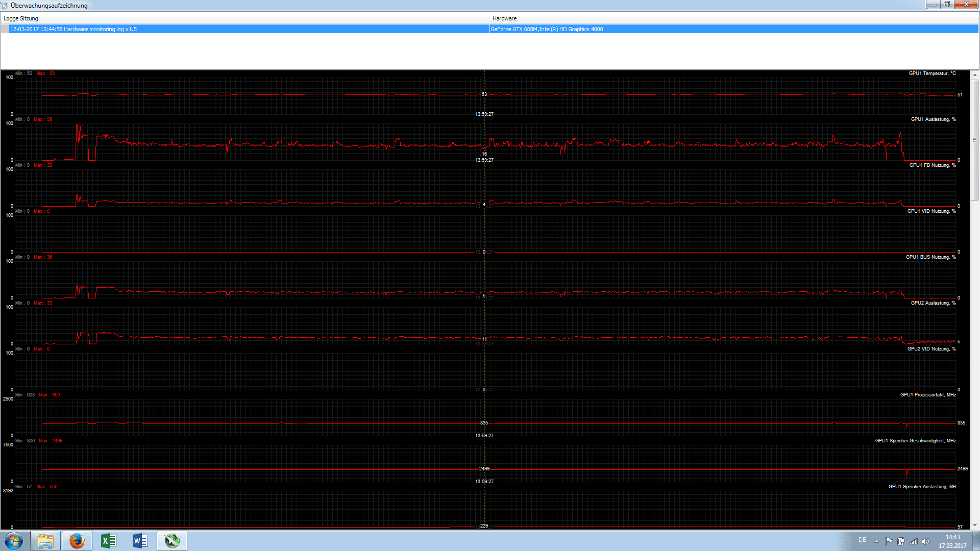Image resolution: width=980 pixels, height=551 pixels.
Task: Open Action Center flag icon
Action: 889,541
